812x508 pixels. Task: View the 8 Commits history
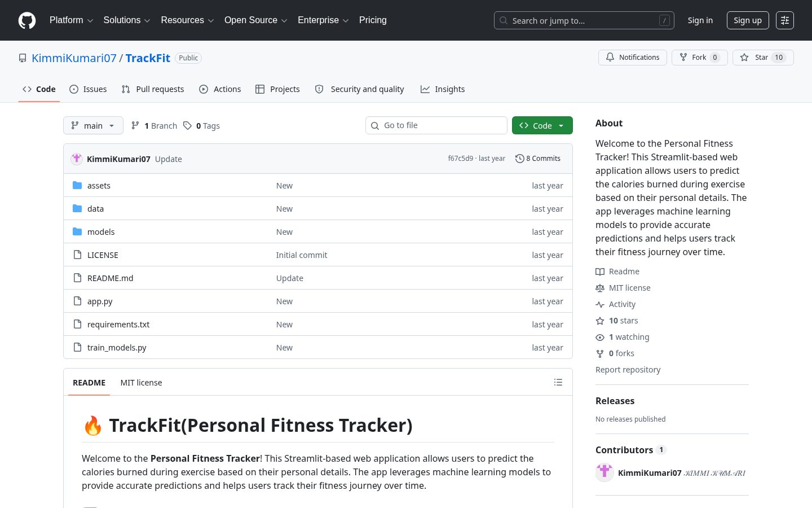point(538,159)
